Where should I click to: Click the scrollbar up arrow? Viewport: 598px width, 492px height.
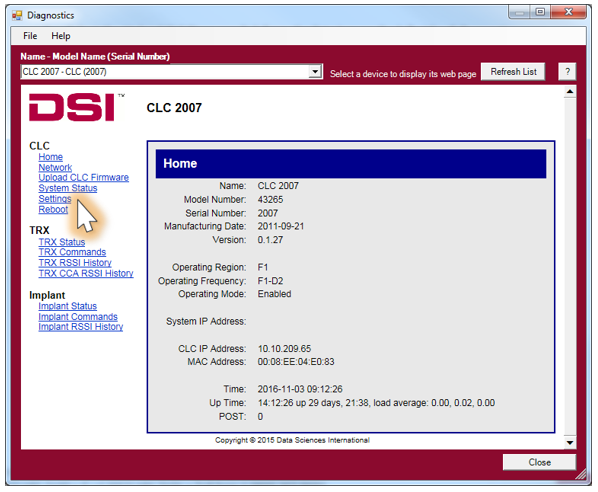pyautogui.click(x=570, y=92)
